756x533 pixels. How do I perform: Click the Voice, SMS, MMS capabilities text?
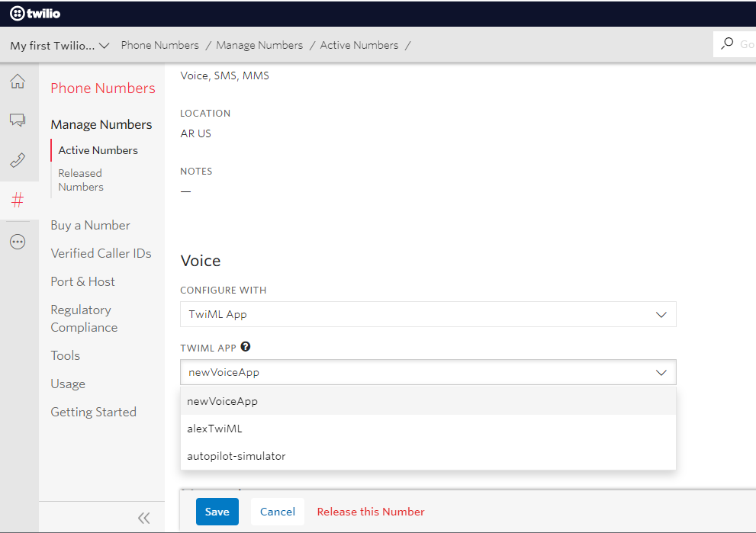224,75
